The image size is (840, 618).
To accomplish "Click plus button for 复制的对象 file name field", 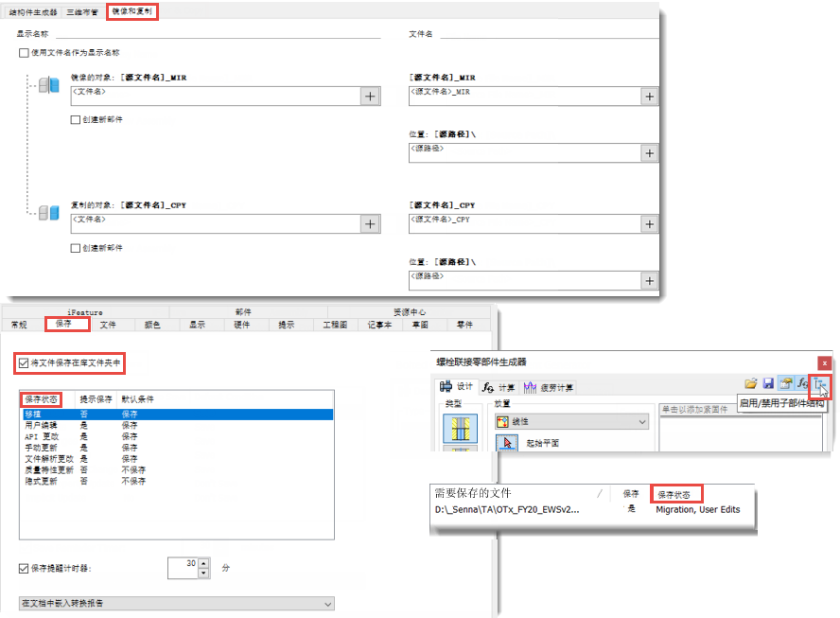I will [x=370, y=224].
